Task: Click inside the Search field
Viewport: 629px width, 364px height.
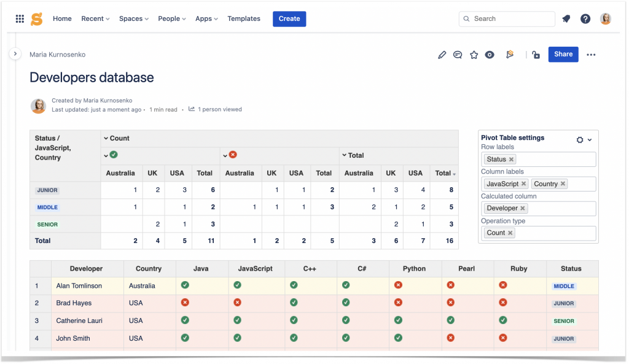Action: pos(507,18)
